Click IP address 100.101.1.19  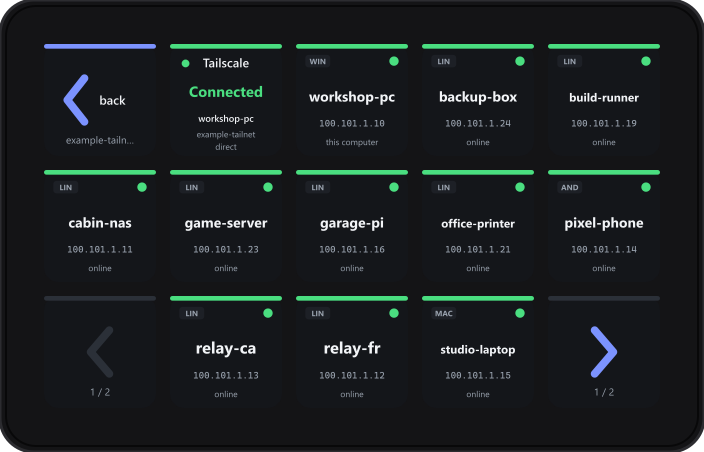tap(604, 123)
